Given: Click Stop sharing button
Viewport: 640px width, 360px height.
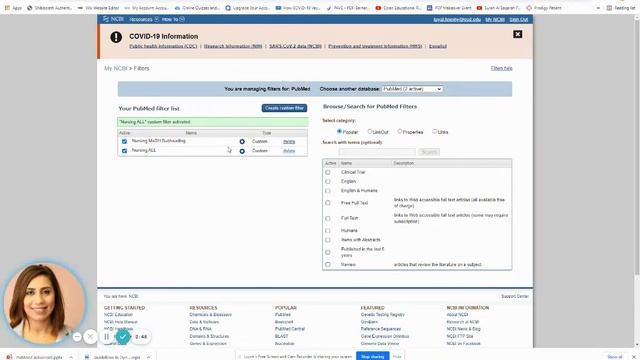Looking at the screenshot, I should click(x=373, y=356).
